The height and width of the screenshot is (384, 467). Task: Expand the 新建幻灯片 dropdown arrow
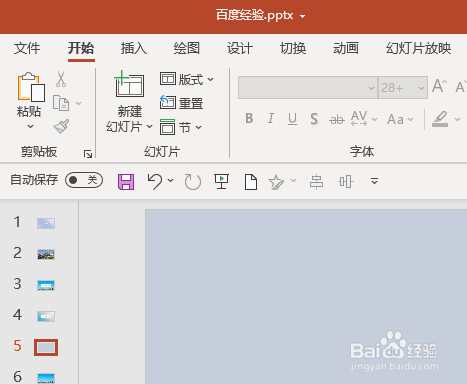150,127
